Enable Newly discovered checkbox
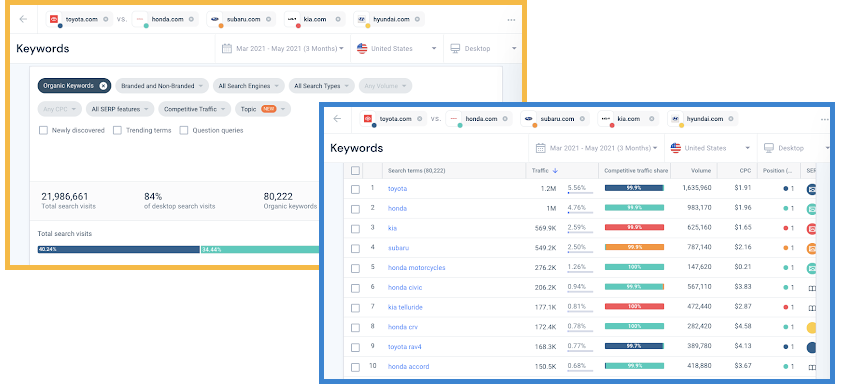 (x=43, y=130)
